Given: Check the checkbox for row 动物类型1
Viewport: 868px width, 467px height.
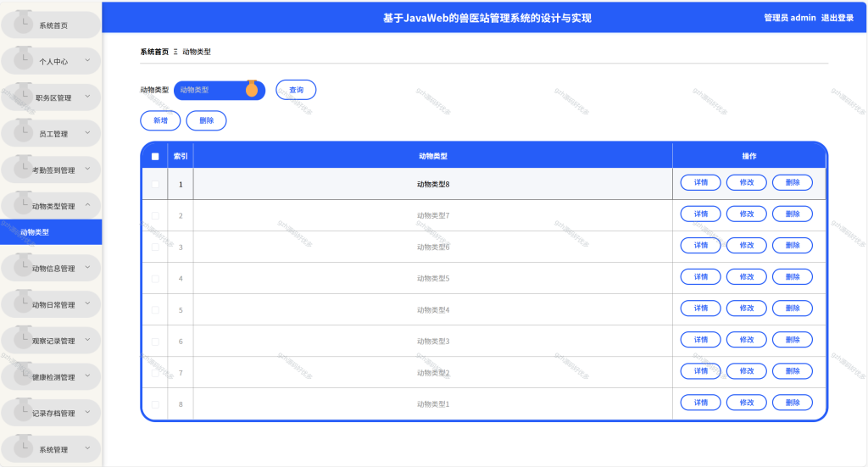Looking at the screenshot, I should (155, 404).
